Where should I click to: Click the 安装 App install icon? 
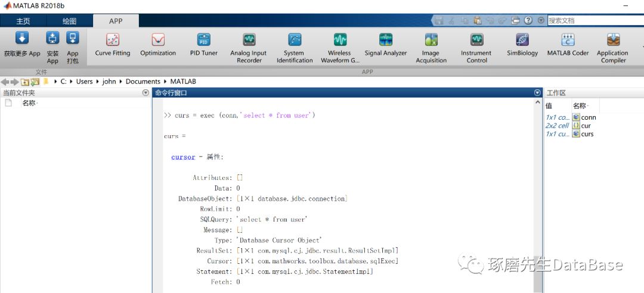pyautogui.click(x=52, y=39)
